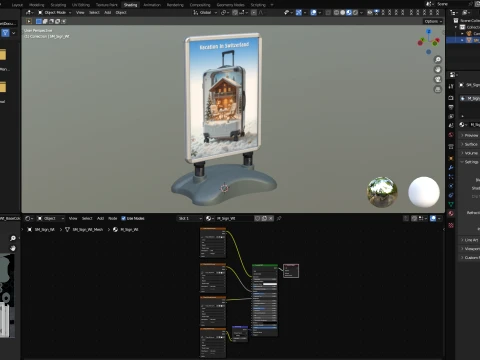Open the Tool properties tab icon
Viewport: 480px width, 360px height.
tap(451, 86)
